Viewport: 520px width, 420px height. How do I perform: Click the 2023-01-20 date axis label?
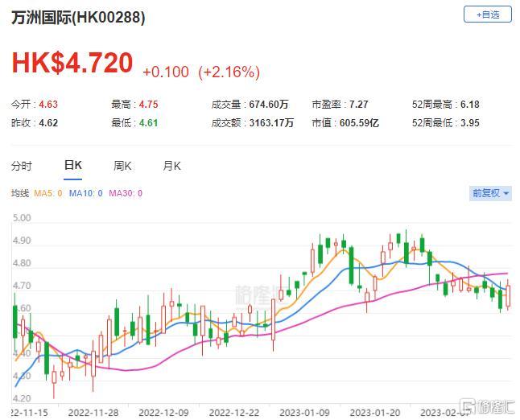pos(375,413)
